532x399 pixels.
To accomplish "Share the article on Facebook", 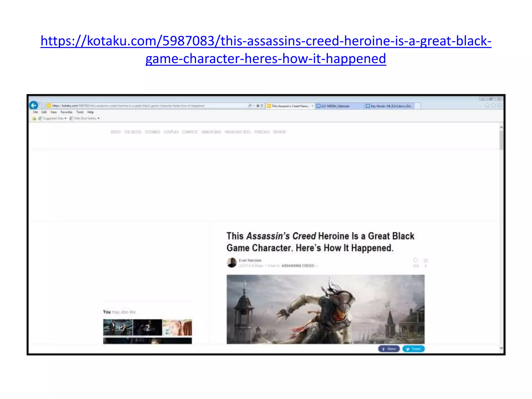I will (389, 349).
